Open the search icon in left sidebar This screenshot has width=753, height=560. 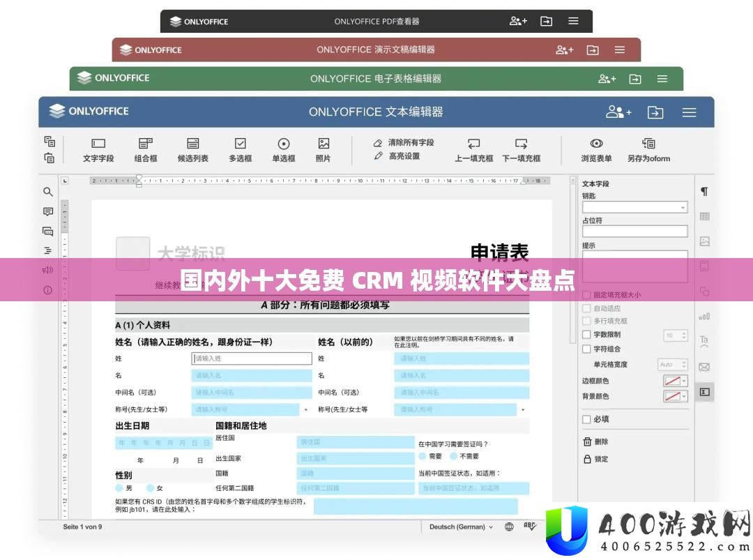coord(47,192)
